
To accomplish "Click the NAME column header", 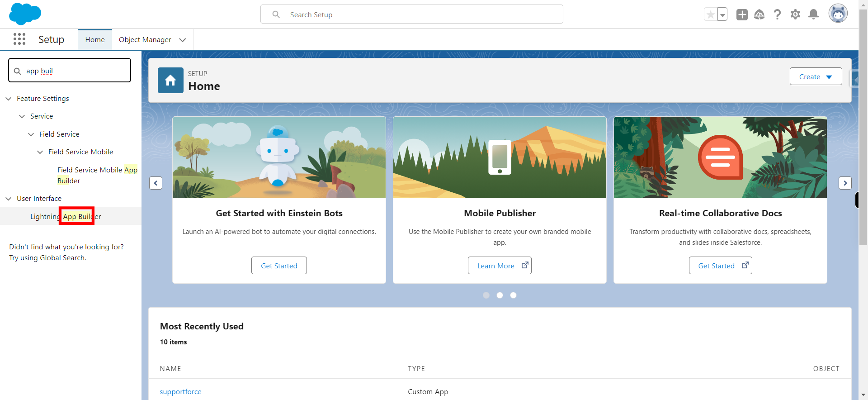I will (170, 369).
